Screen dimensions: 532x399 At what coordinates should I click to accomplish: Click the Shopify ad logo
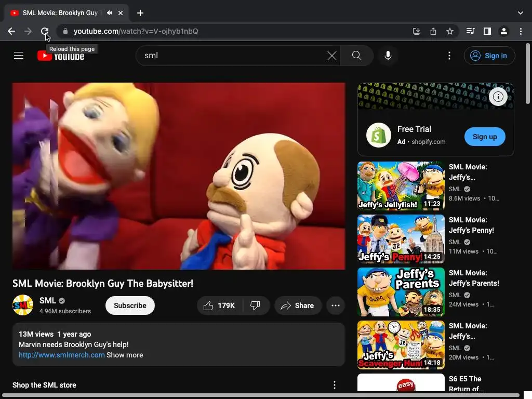[379, 135]
